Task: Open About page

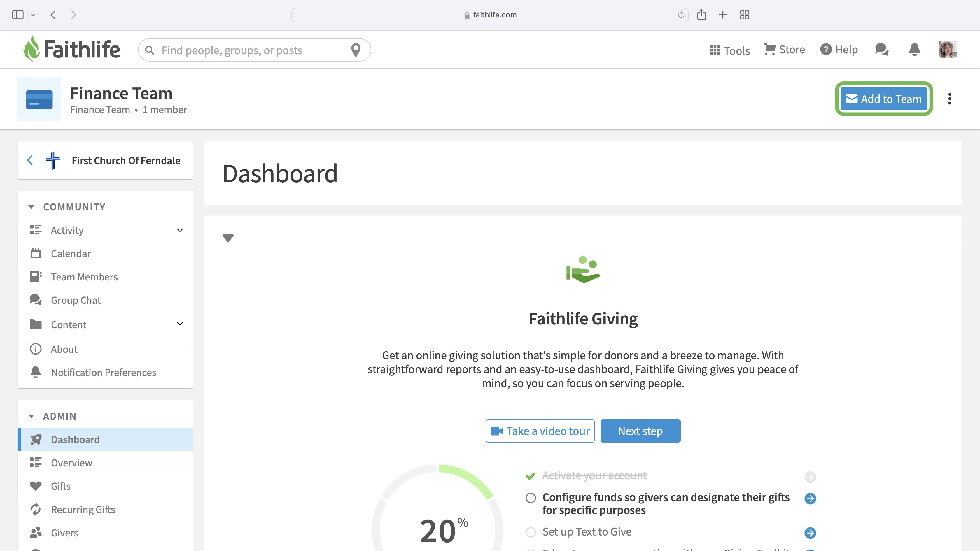Action: 105,349
